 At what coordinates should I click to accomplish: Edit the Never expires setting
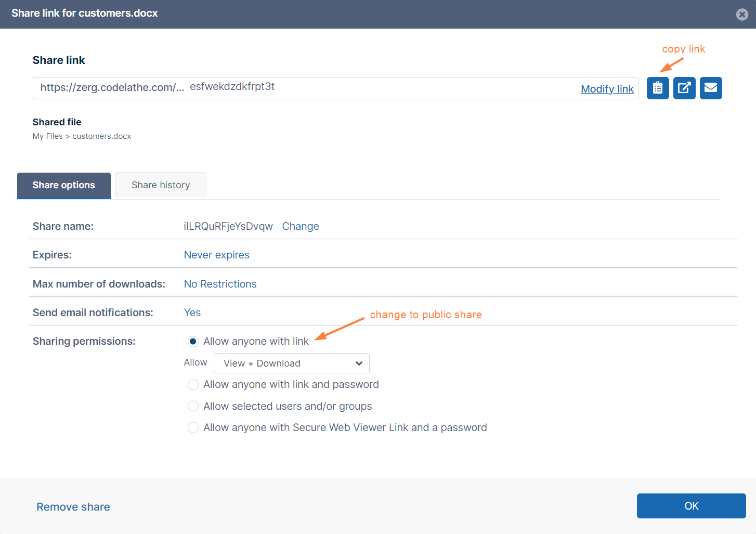[x=217, y=255]
